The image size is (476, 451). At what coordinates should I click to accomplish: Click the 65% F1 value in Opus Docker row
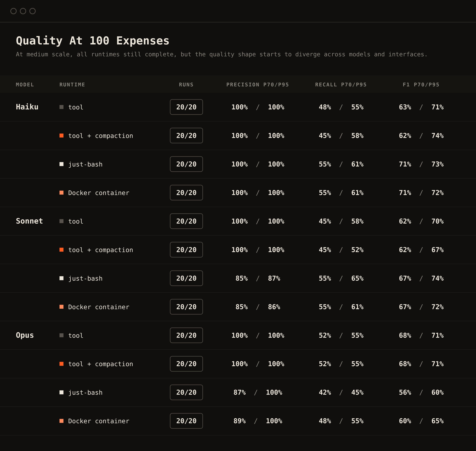(x=438, y=421)
